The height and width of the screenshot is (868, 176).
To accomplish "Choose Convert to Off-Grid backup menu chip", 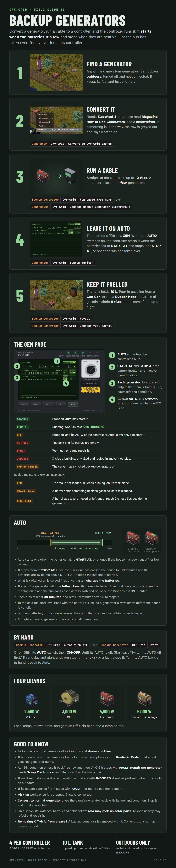I will (x=90, y=144).
